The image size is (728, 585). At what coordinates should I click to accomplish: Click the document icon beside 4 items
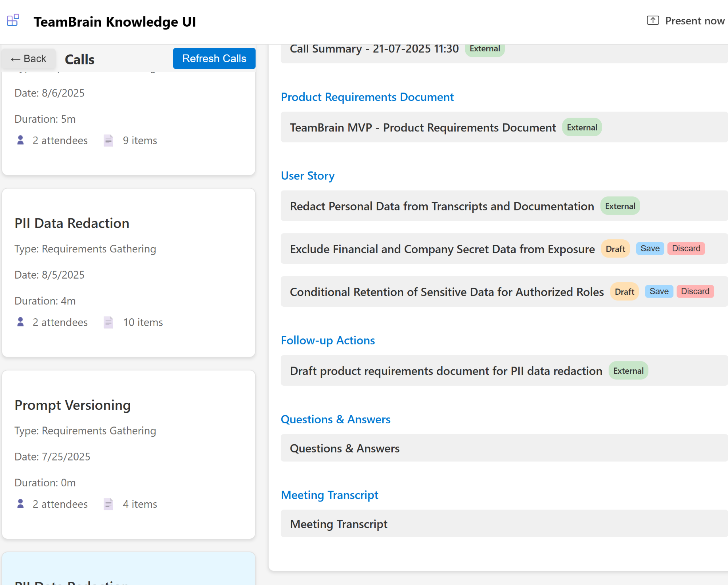(108, 504)
